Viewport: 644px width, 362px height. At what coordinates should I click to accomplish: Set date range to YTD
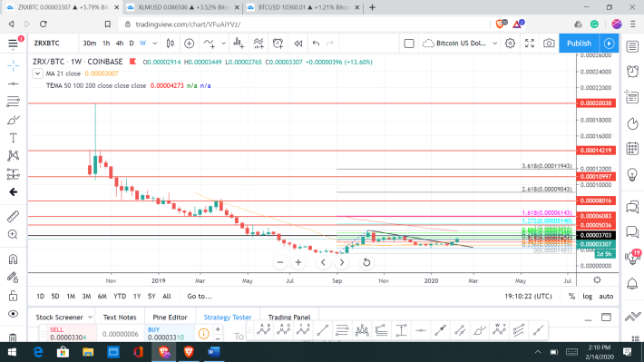pos(120,297)
